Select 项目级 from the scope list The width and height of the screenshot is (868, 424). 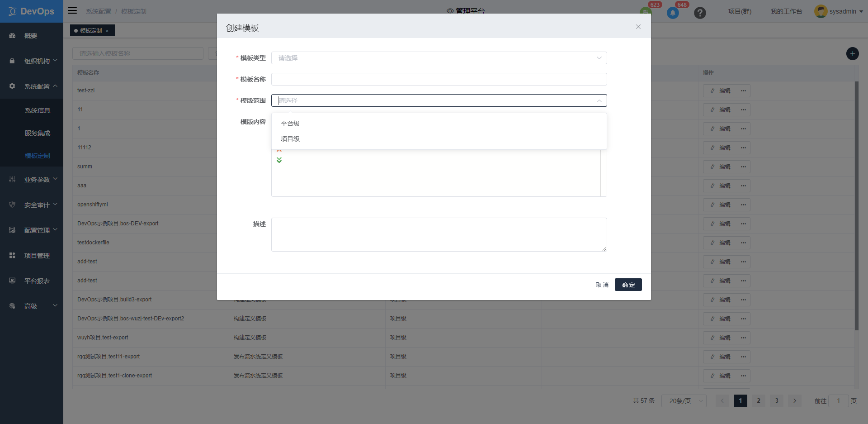[439, 139]
